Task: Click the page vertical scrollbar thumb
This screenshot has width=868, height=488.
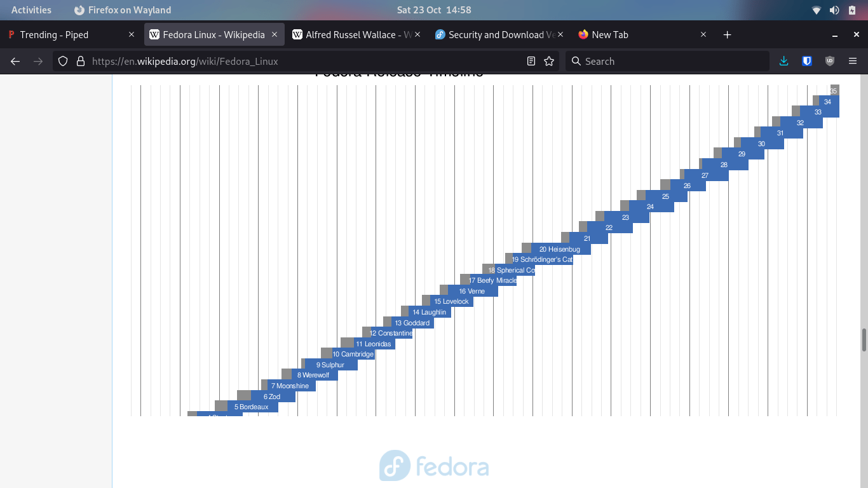Action: click(864, 340)
